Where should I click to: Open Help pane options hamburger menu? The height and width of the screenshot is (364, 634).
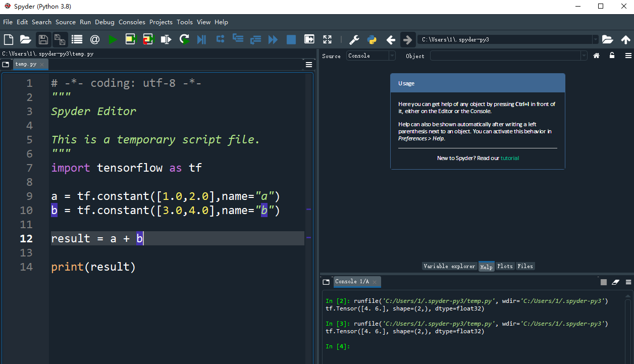pyautogui.click(x=628, y=56)
